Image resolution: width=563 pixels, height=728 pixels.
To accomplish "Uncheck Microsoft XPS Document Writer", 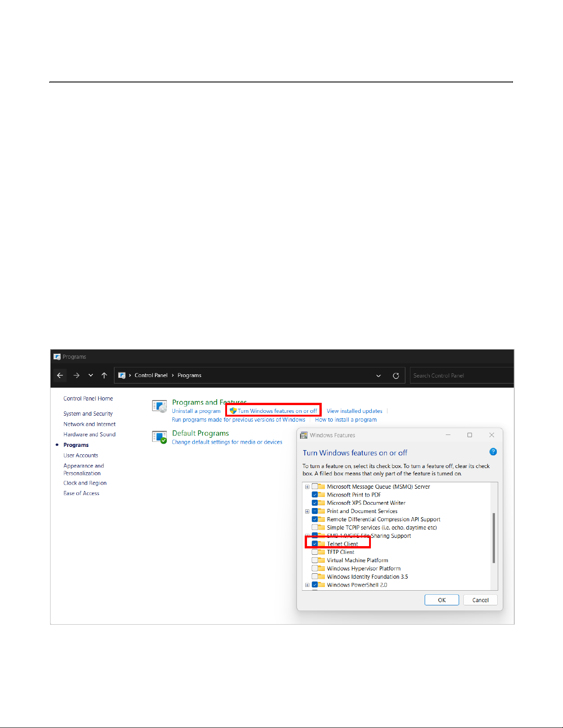I will click(315, 503).
